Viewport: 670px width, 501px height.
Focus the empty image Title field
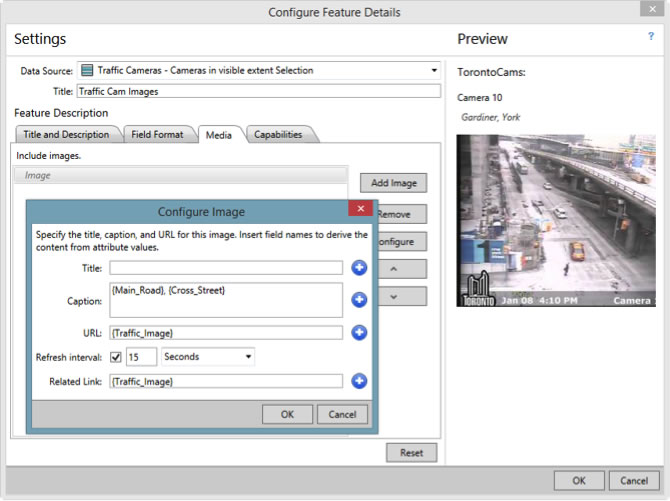point(226,268)
